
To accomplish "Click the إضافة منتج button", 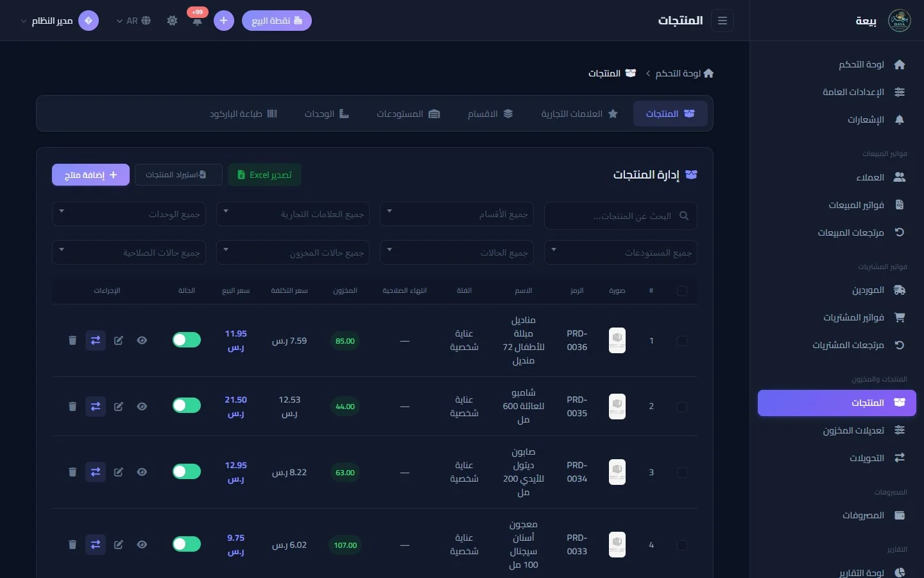I will point(90,175).
